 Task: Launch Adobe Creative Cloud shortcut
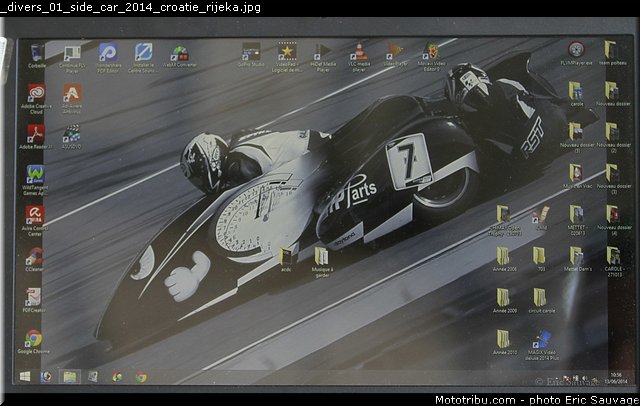pyautogui.click(x=36, y=99)
